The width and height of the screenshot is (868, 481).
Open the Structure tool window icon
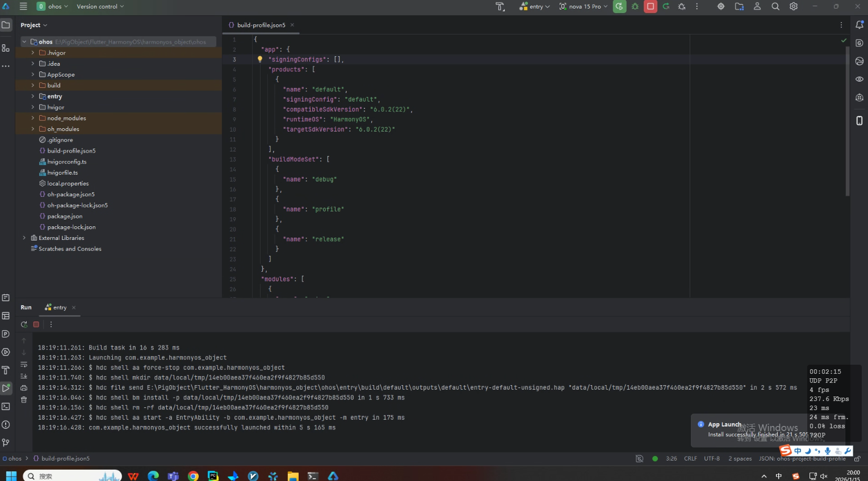coord(6,48)
